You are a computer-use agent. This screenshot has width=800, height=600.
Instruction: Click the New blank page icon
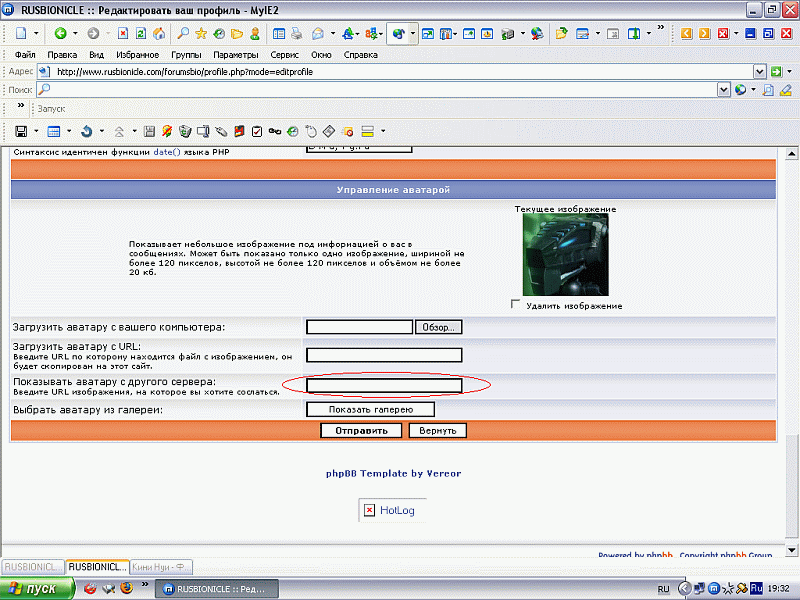(21, 34)
